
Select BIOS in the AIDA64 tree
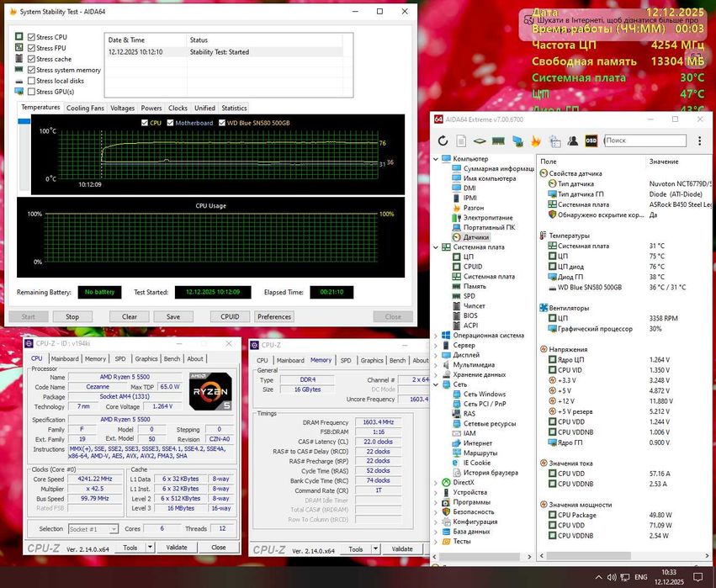(470, 315)
